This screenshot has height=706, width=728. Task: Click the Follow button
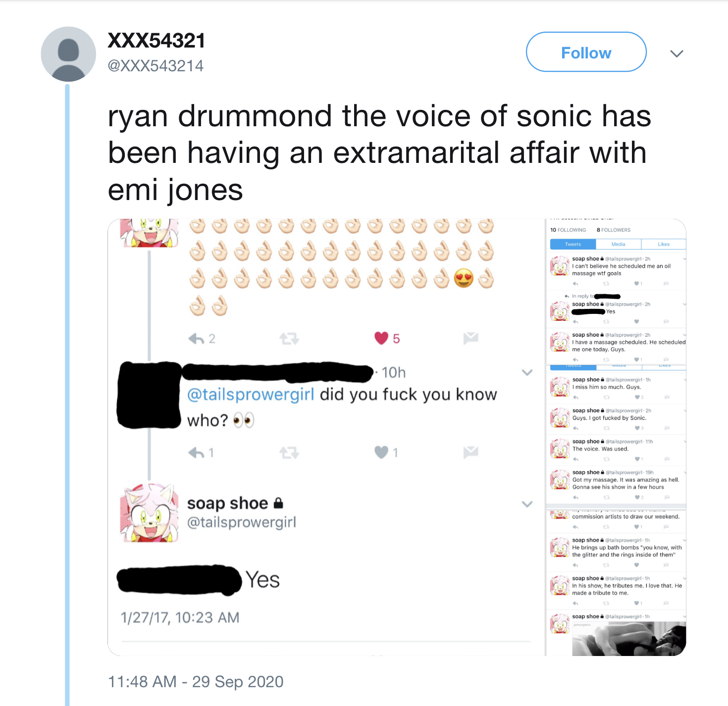(x=586, y=52)
